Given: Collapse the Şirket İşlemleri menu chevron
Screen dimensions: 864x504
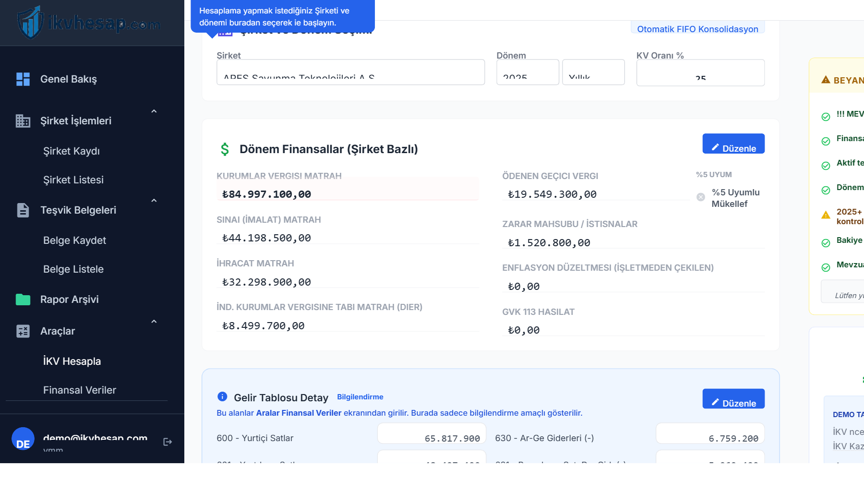Looking at the screenshot, I should (x=154, y=111).
